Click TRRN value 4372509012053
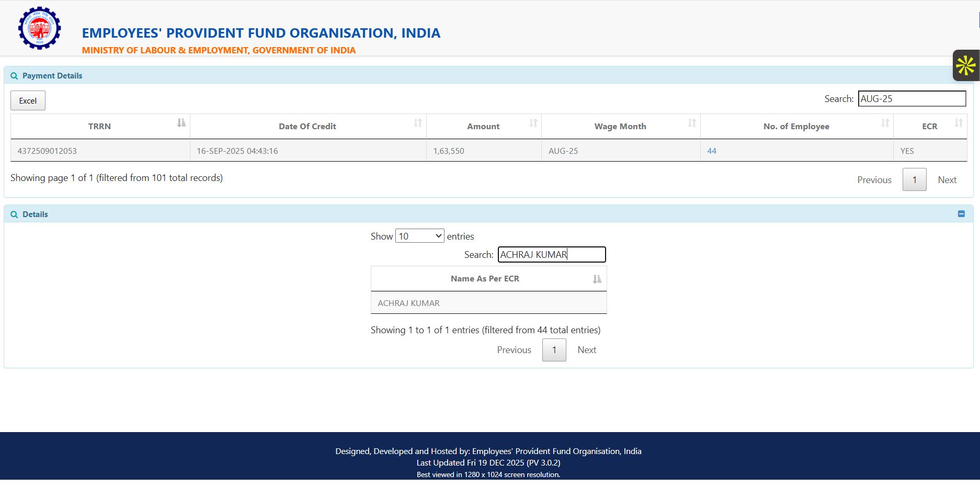Image resolution: width=980 pixels, height=487 pixels. pyautogui.click(x=47, y=151)
